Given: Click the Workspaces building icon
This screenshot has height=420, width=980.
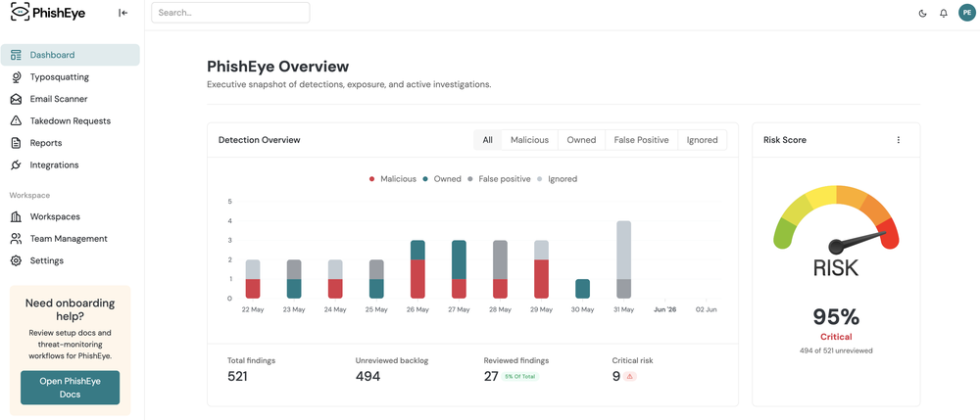Looking at the screenshot, I should pos(17,216).
